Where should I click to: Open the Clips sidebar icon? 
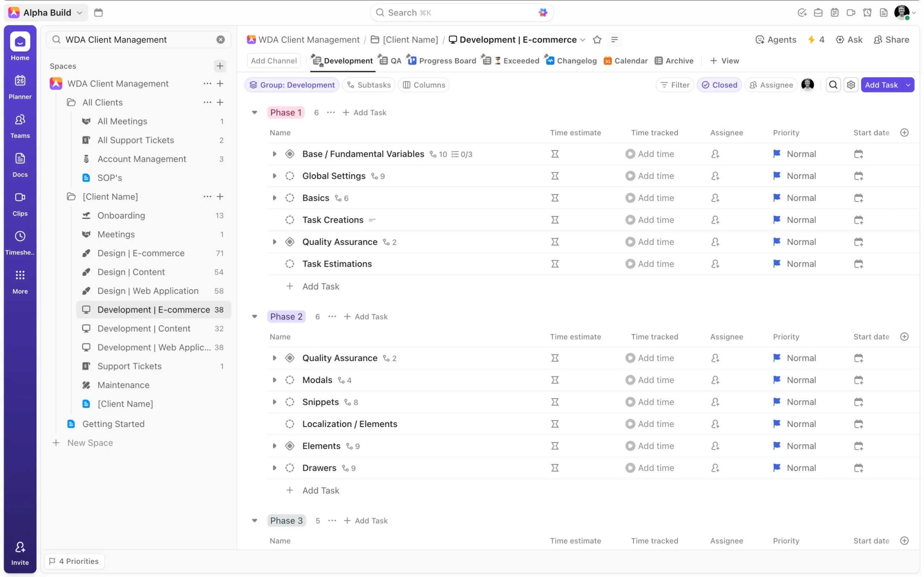(x=20, y=203)
